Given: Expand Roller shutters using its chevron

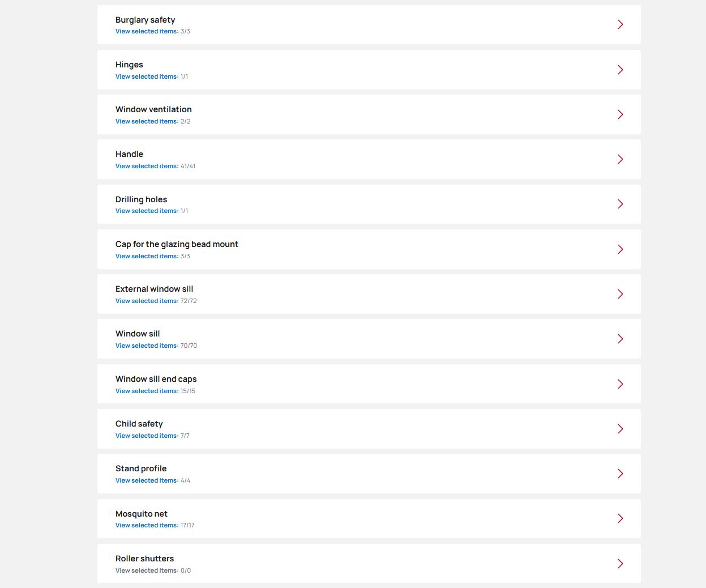Looking at the screenshot, I should point(620,564).
